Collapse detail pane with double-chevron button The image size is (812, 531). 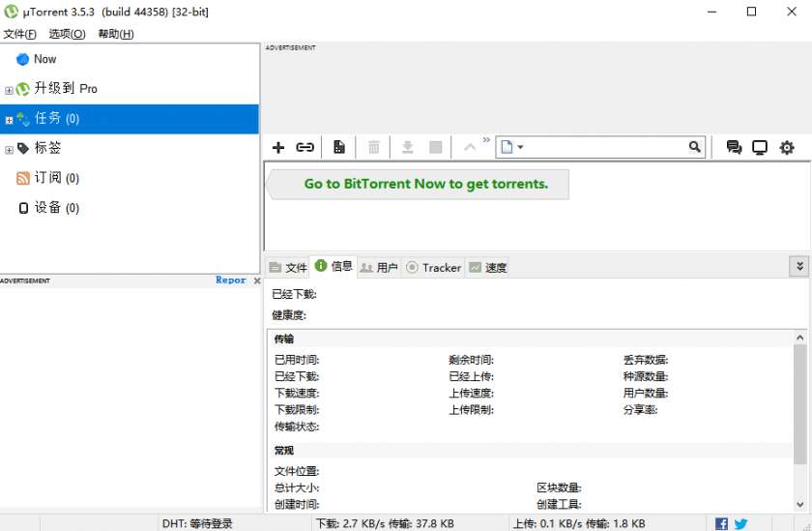[x=799, y=266]
